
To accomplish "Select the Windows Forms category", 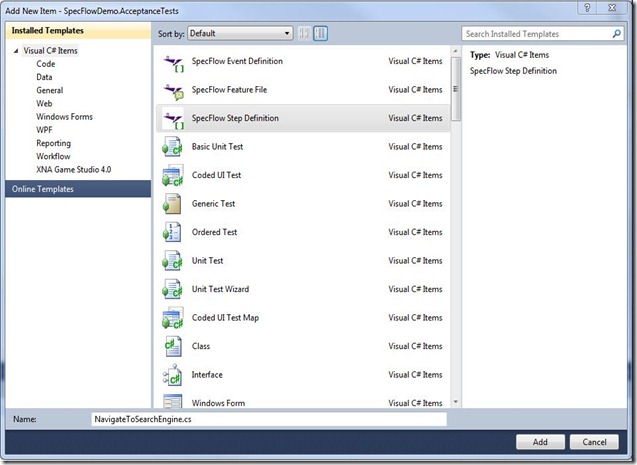I will [x=65, y=117].
